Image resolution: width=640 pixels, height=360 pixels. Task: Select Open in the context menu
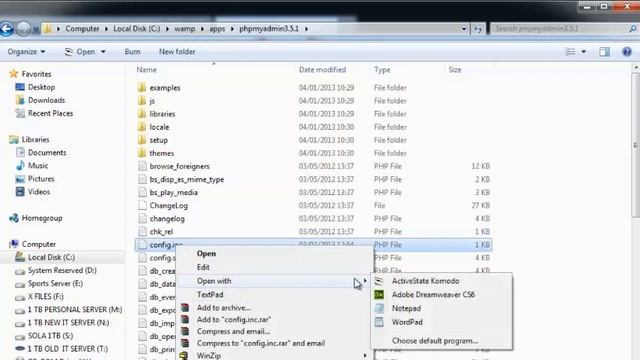[206, 253]
